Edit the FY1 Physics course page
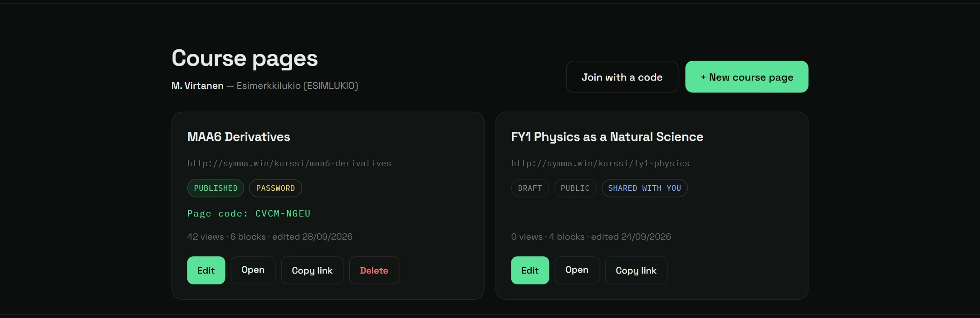The height and width of the screenshot is (318, 980). (530, 270)
